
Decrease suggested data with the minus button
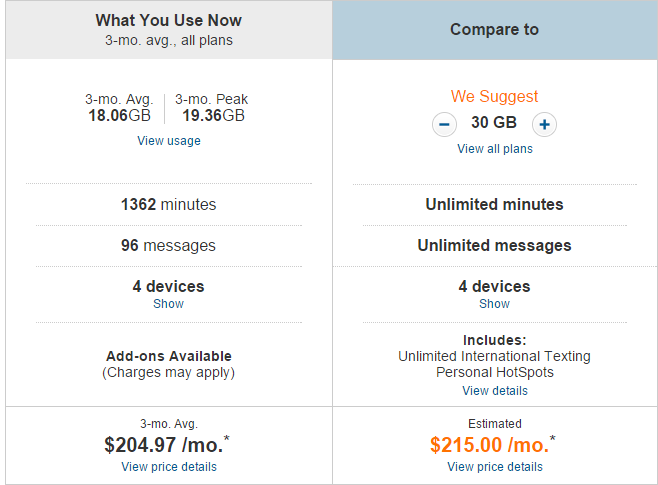pyautogui.click(x=444, y=124)
